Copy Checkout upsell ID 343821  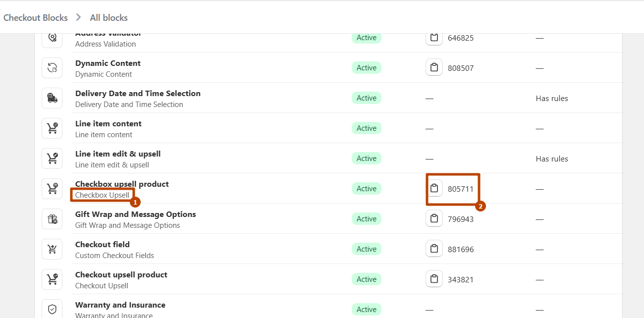tap(434, 279)
